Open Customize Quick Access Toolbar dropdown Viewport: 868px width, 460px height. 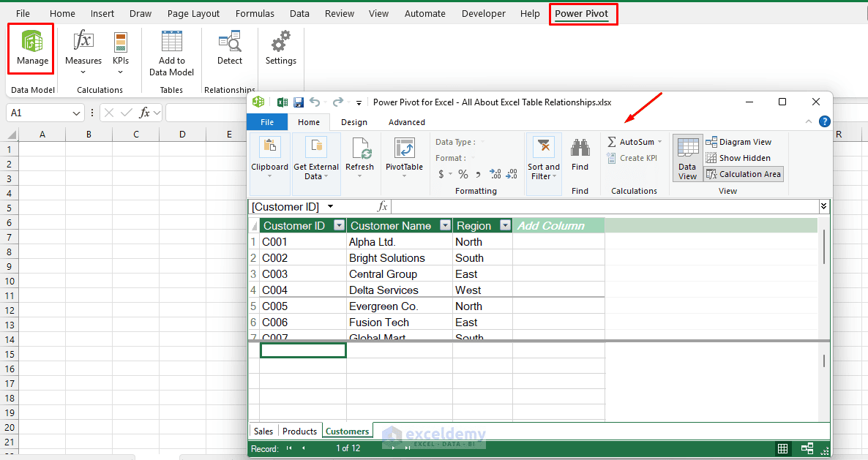coord(359,103)
